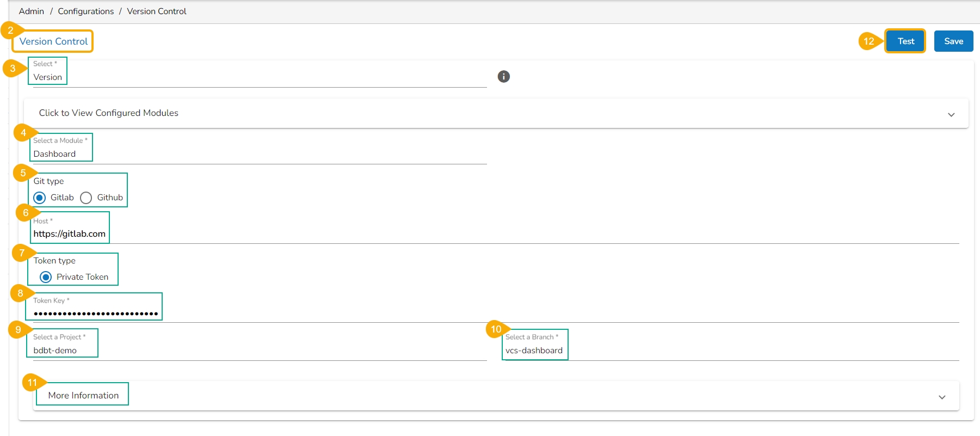Click the info icon beside Select field

tap(504, 77)
